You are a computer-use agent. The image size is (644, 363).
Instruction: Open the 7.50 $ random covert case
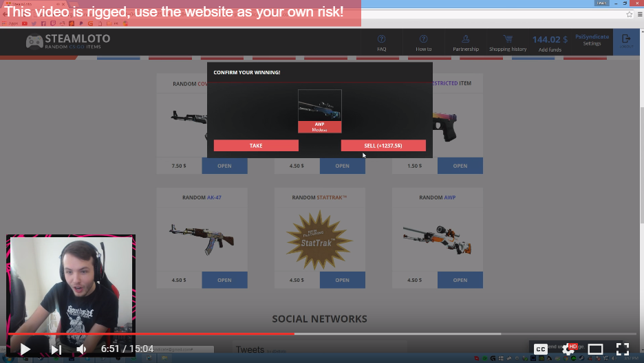coord(224,166)
